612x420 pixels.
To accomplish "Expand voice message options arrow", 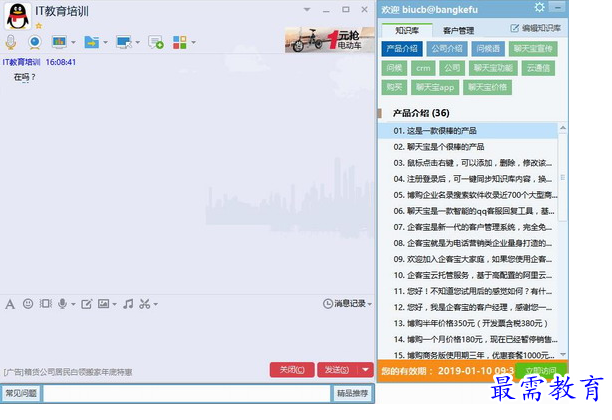I will [73, 304].
